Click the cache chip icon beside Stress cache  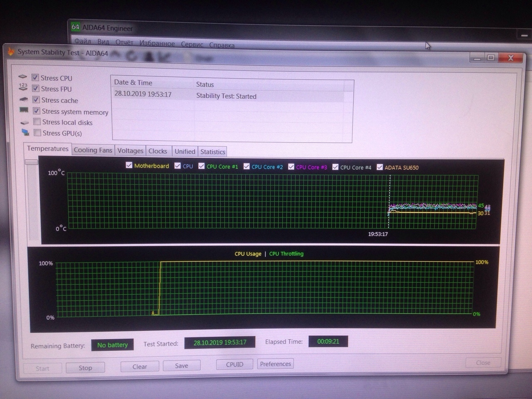click(24, 99)
